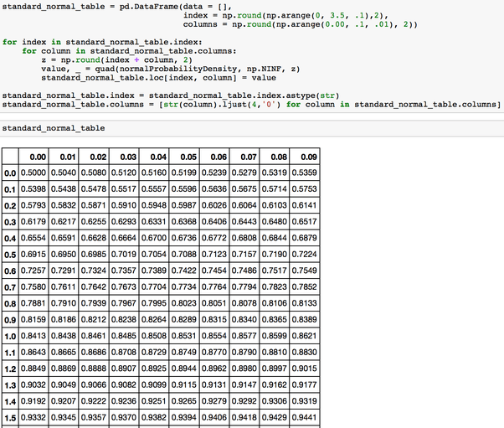Click table value 0.6879

point(305,238)
